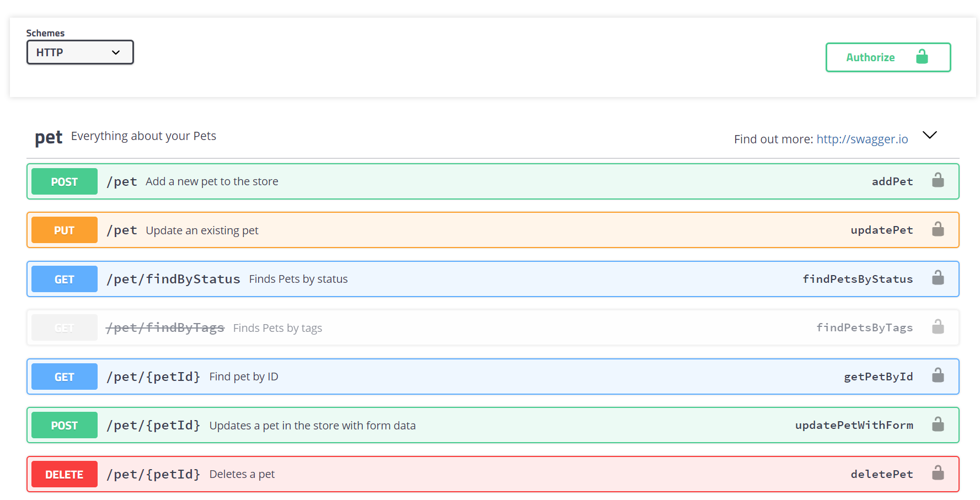Click the updatePetWithForm operation ID
Image resolution: width=980 pixels, height=500 pixels.
854,425
